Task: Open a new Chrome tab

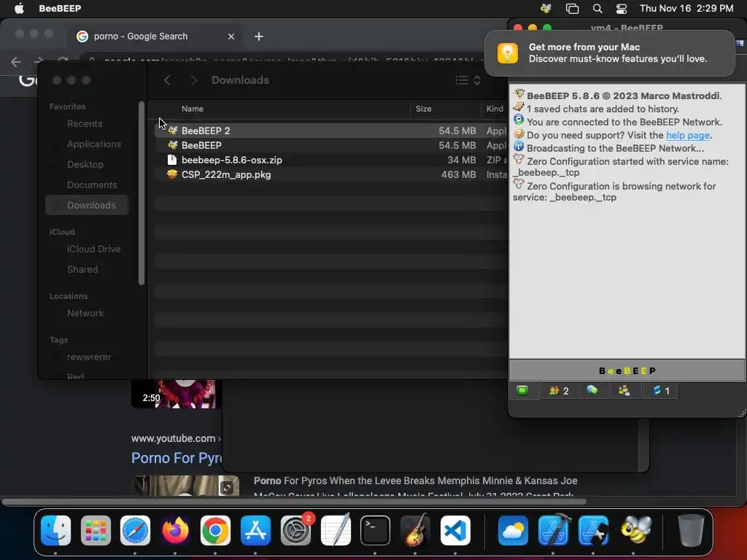Action: click(x=259, y=36)
